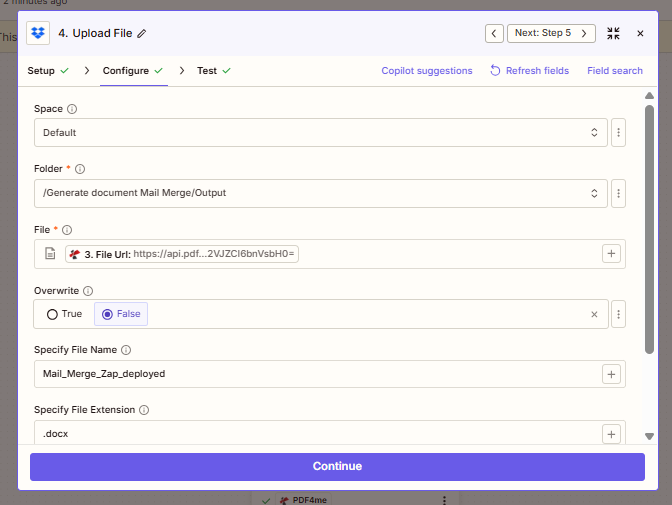Add data with plus in Specify File Name
The width and height of the screenshot is (672, 505).
pyautogui.click(x=611, y=374)
